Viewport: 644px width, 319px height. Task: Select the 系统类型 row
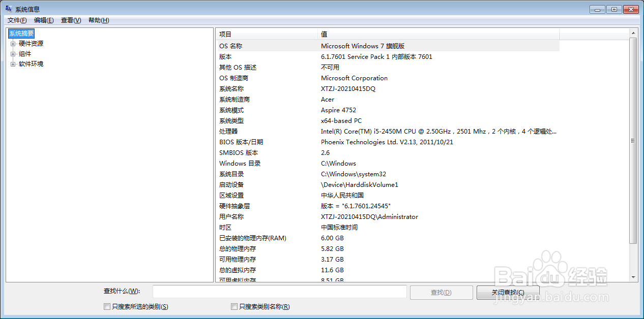pos(388,121)
